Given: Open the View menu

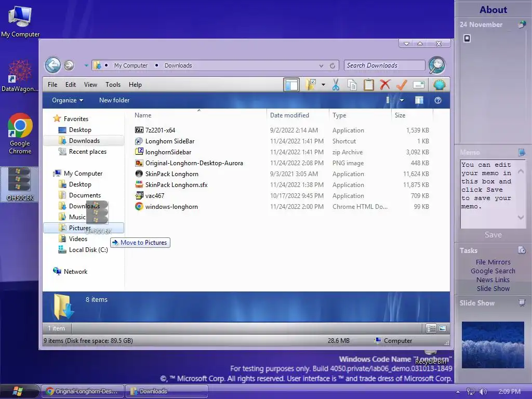Looking at the screenshot, I should (x=90, y=85).
